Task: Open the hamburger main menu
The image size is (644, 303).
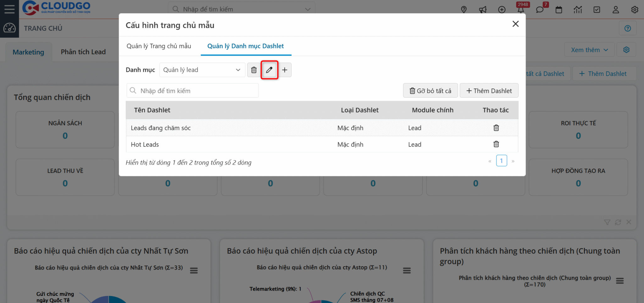Action: click(x=9, y=9)
